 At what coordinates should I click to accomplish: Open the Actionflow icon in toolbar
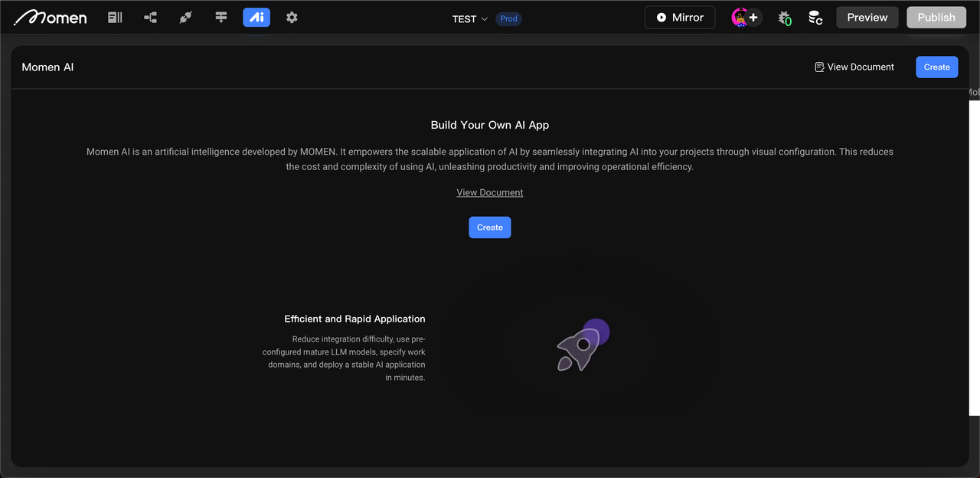pyautogui.click(x=221, y=17)
